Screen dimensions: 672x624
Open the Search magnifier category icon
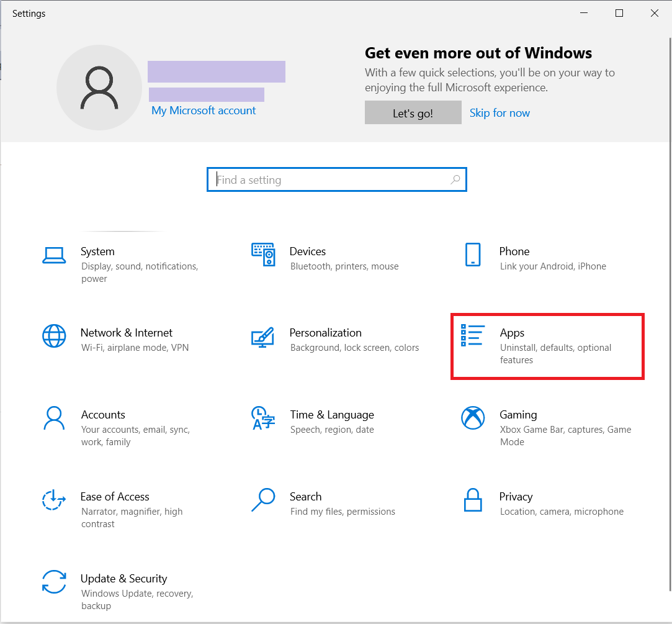pos(262,500)
